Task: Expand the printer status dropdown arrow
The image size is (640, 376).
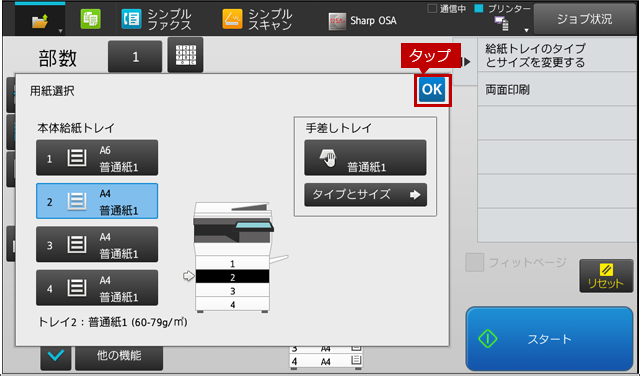Action: (x=526, y=31)
